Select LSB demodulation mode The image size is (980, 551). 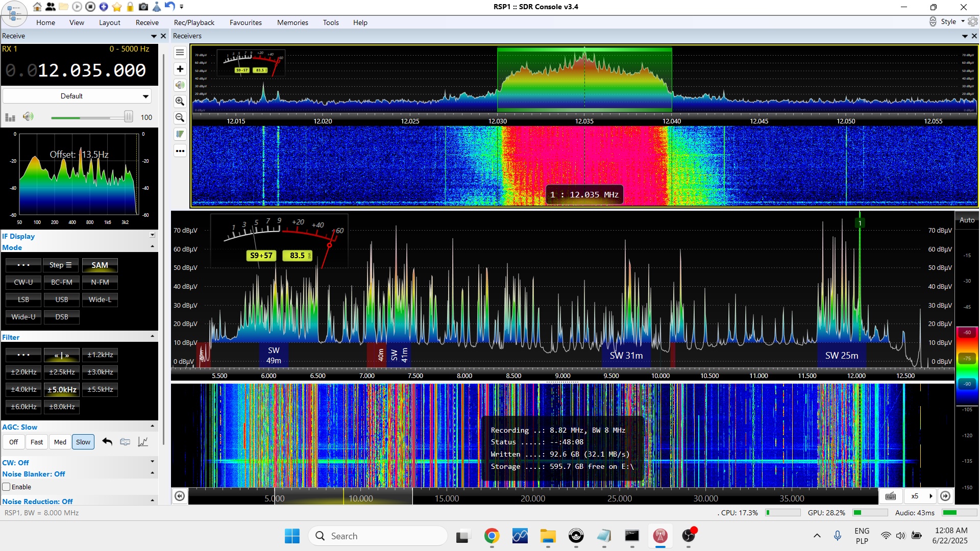[x=23, y=299]
